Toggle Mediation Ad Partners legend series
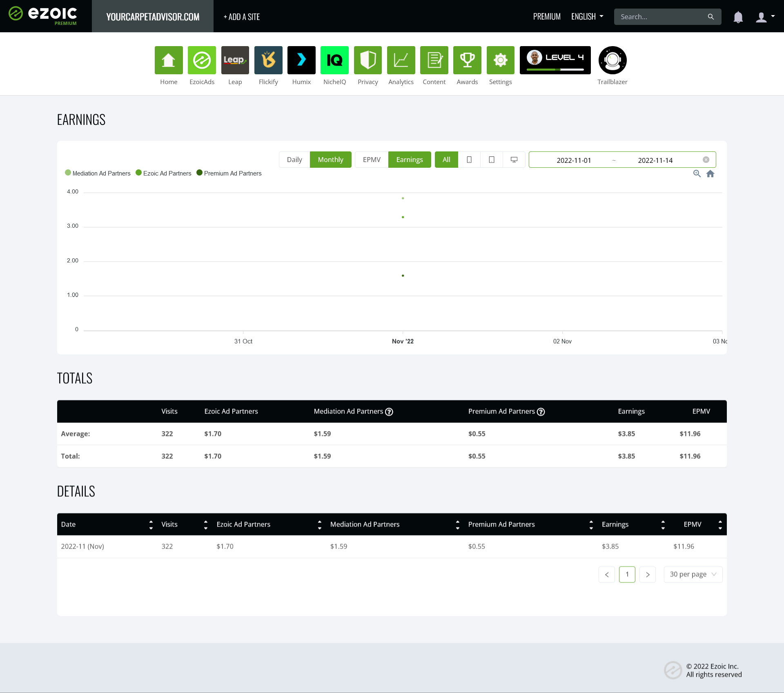 coord(98,173)
